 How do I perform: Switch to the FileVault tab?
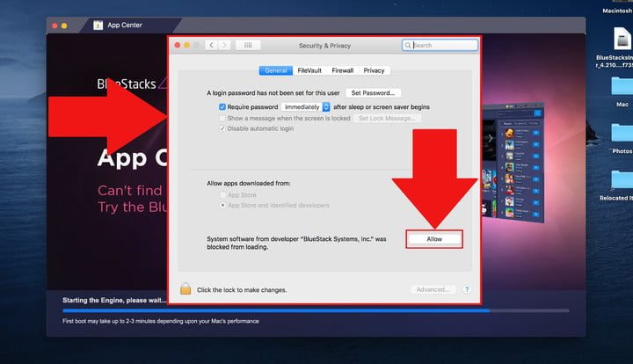click(x=309, y=70)
